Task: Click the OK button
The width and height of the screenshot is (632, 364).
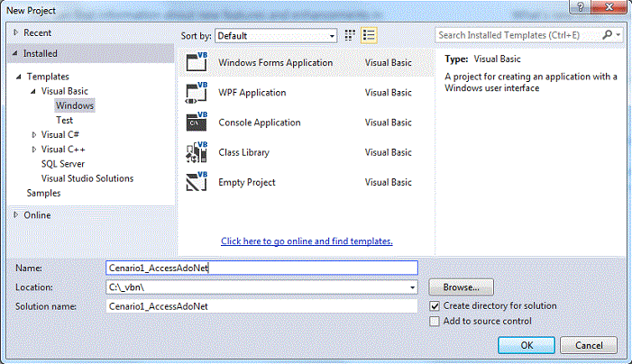Action: point(527,345)
